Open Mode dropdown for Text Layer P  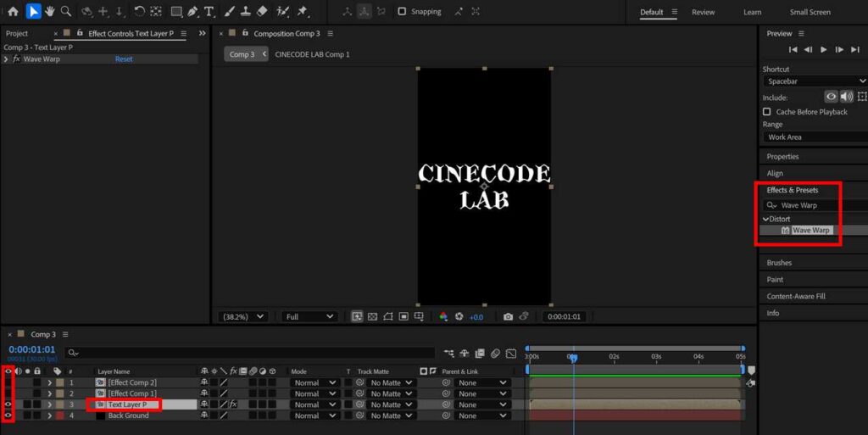(x=314, y=404)
